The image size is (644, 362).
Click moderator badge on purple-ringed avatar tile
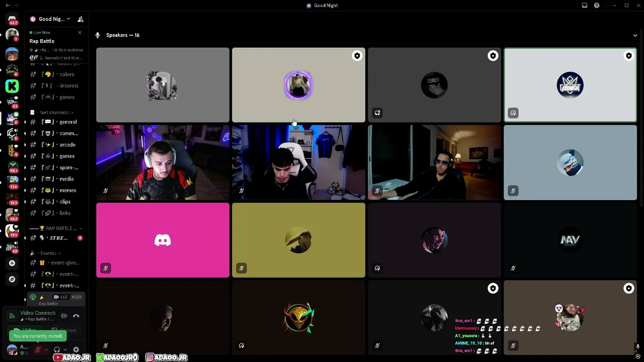point(357,56)
